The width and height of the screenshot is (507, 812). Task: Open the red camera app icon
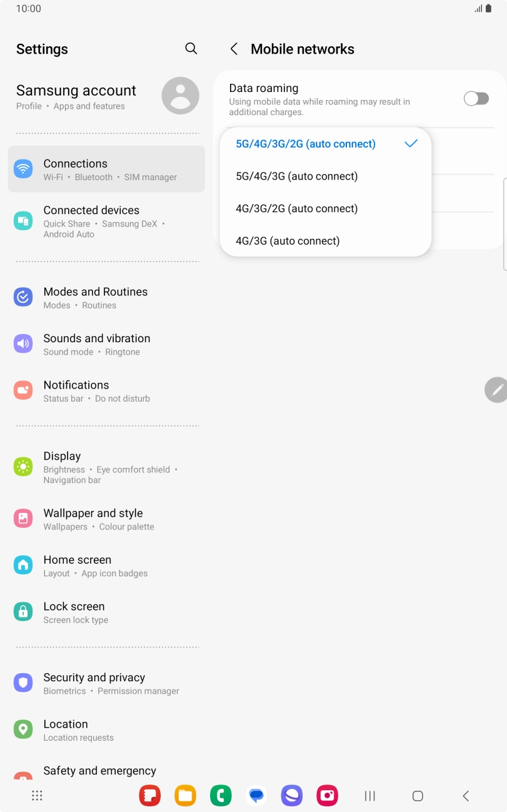(327, 796)
